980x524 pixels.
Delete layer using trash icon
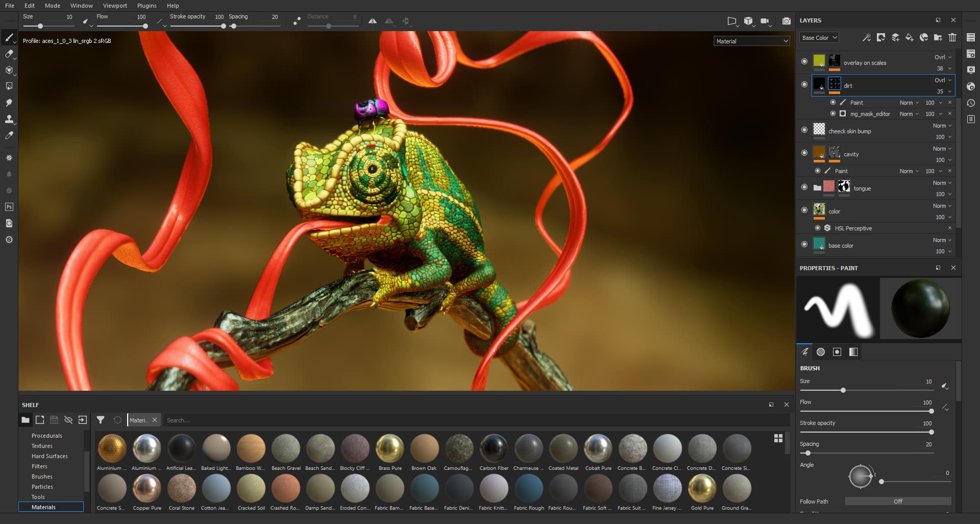pos(952,37)
